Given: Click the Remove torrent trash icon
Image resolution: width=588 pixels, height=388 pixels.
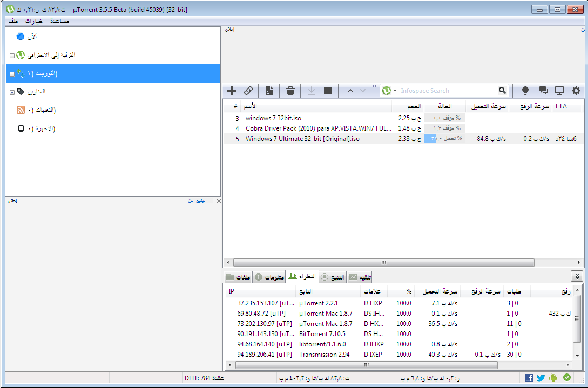Looking at the screenshot, I should (290, 91).
